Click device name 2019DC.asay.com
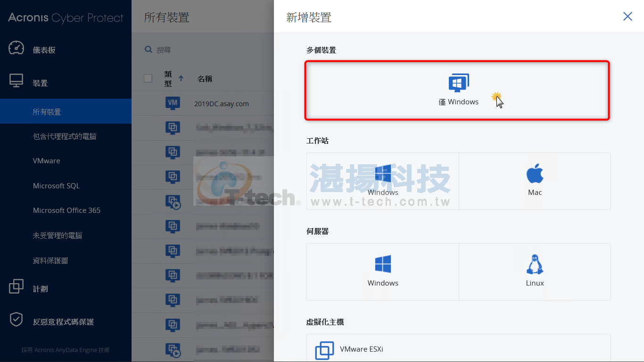 point(222,104)
